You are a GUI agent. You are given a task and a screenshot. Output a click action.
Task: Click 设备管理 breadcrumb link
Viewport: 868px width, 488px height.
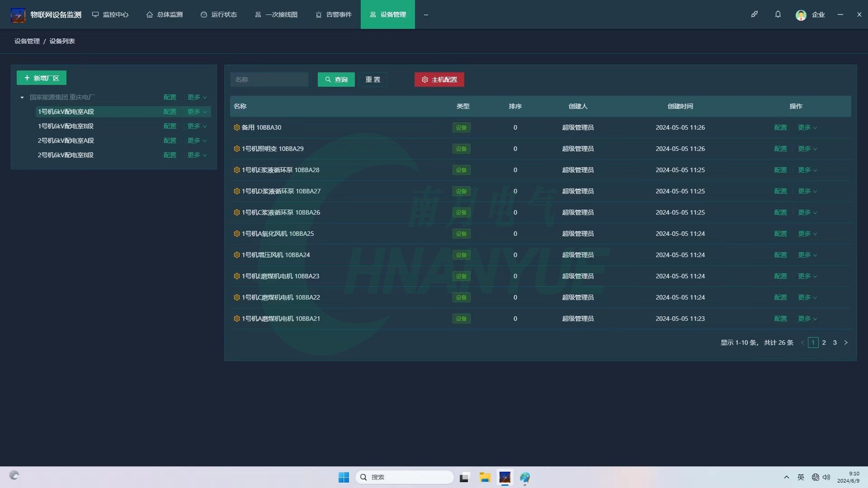27,41
